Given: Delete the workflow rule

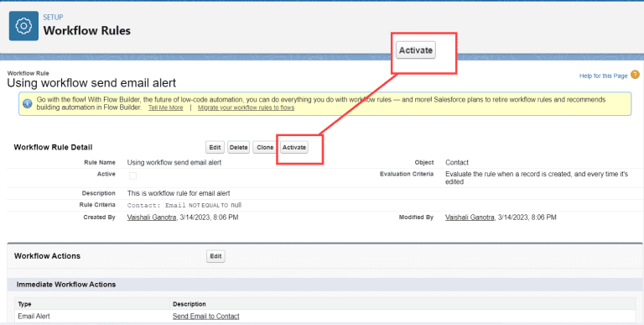Looking at the screenshot, I should point(239,147).
